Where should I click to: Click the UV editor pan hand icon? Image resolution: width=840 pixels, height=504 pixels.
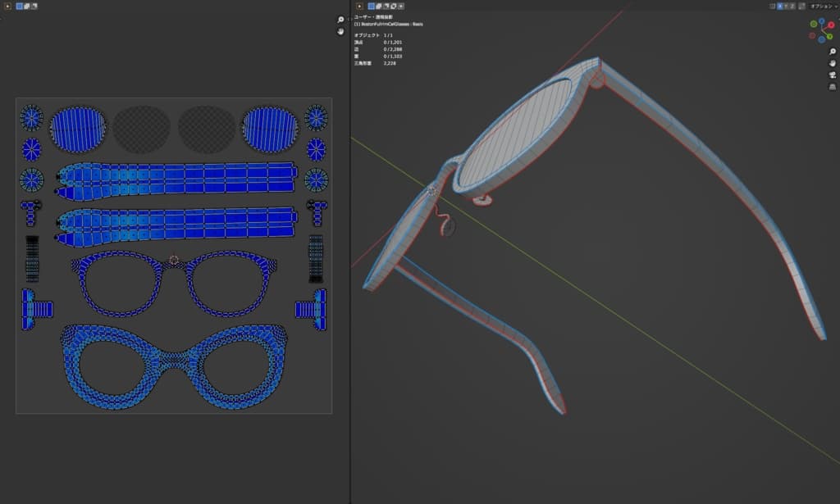(x=340, y=31)
